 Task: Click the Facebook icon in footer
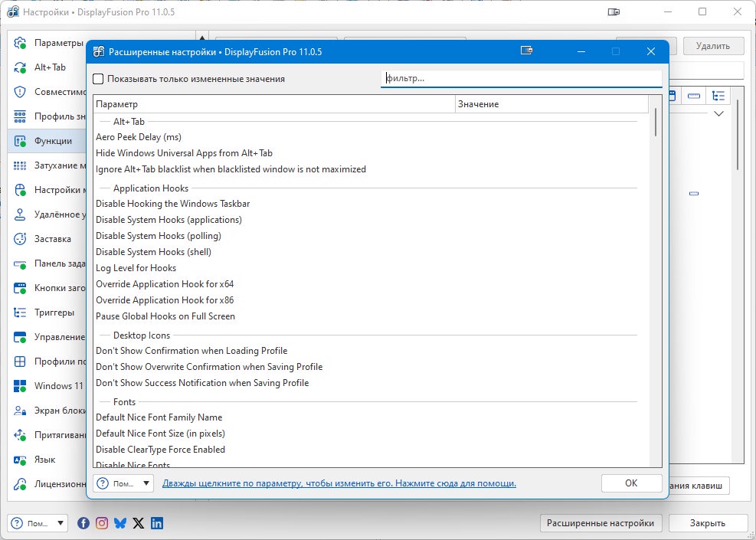click(x=83, y=523)
